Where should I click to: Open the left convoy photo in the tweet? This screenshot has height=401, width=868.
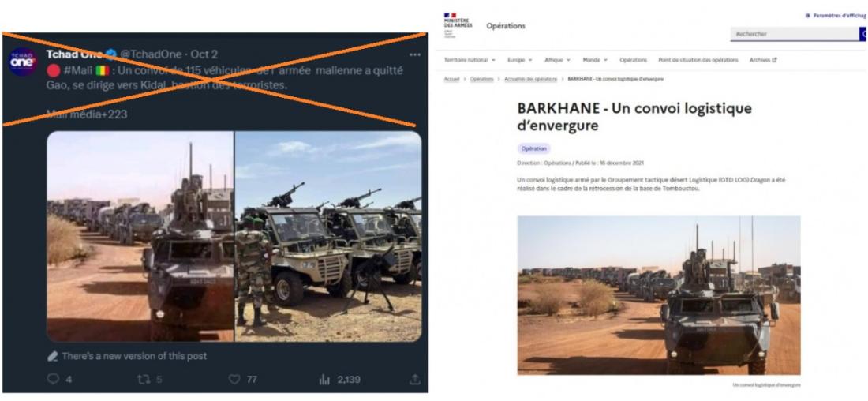(140, 236)
